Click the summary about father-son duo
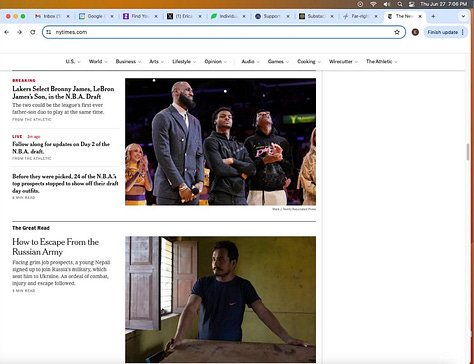 click(58, 109)
